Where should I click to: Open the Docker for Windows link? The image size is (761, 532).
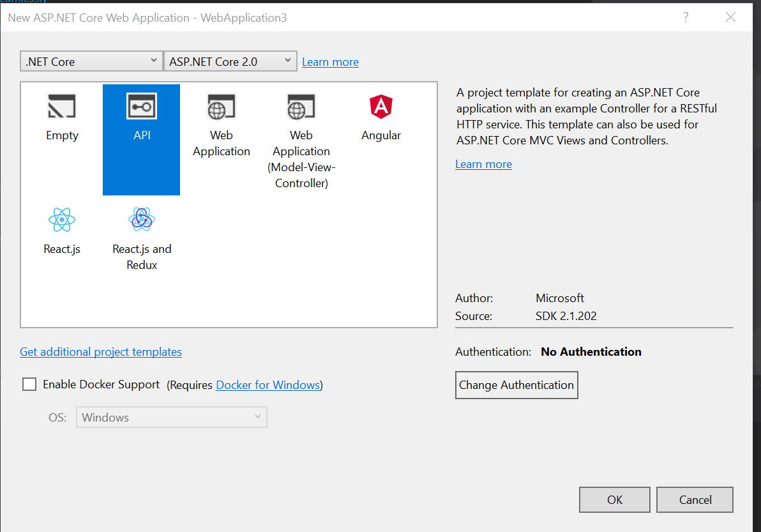[267, 384]
